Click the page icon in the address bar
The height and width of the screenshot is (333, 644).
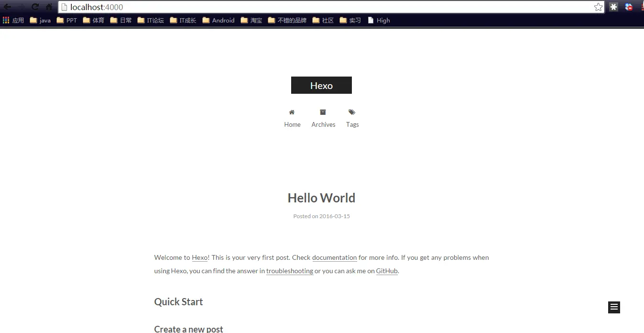coord(65,7)
